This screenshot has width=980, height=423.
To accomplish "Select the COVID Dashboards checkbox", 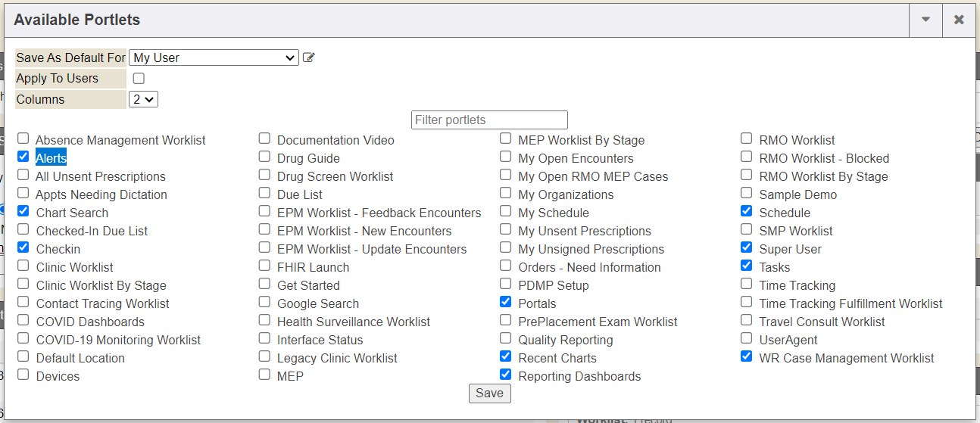I will (x=23, y=320).
